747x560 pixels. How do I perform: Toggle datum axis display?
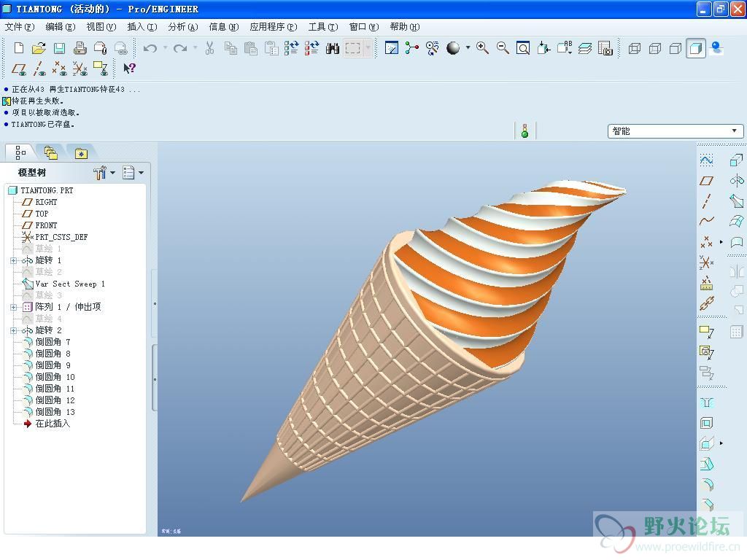[x=39, y=69]
